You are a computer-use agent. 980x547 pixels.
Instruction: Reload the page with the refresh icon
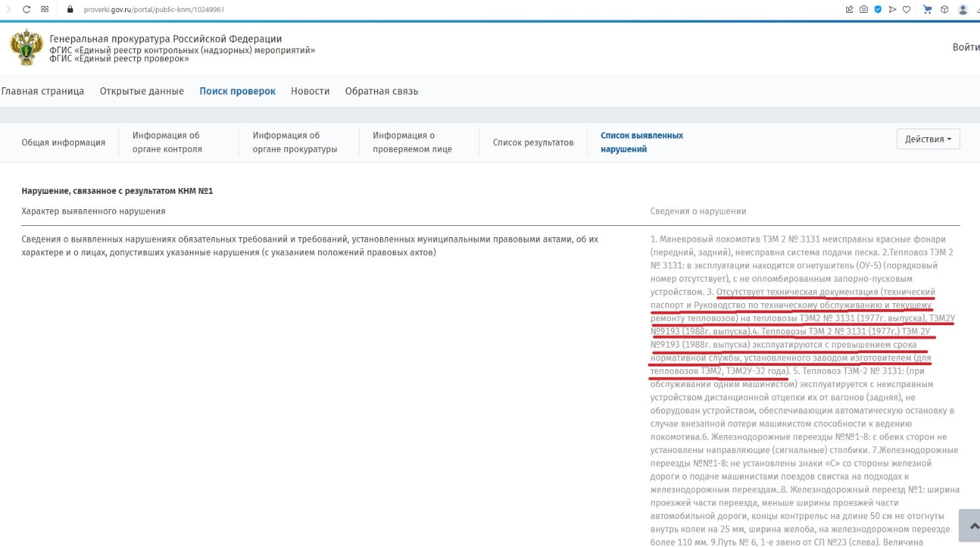tap(27, 9)
